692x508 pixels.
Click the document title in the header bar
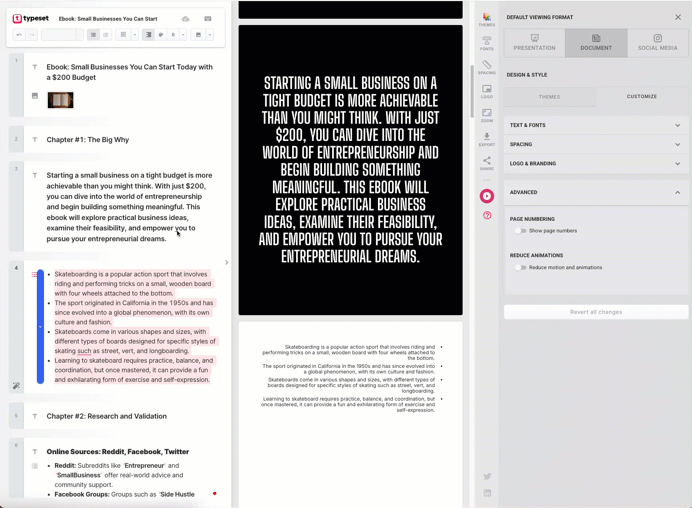click(x=108, y=19)
